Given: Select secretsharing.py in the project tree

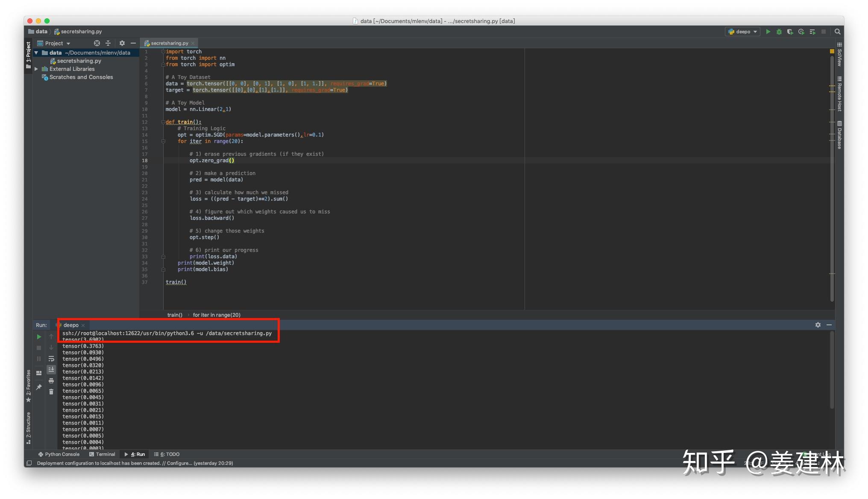Looking at the screenshot, I should [79, 61].
